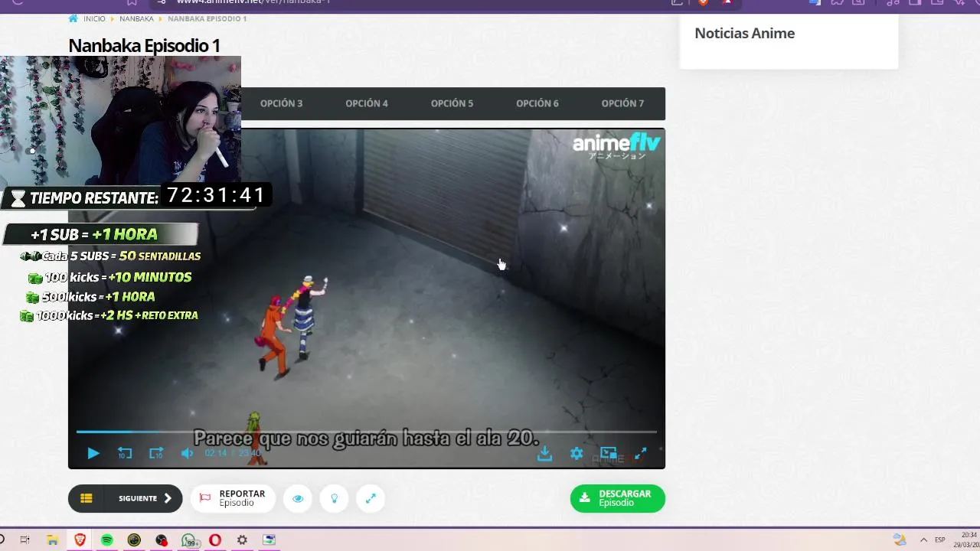Open Brave shields icon in address bar
The width and height of the screenshot is (980, 551).
703,2
